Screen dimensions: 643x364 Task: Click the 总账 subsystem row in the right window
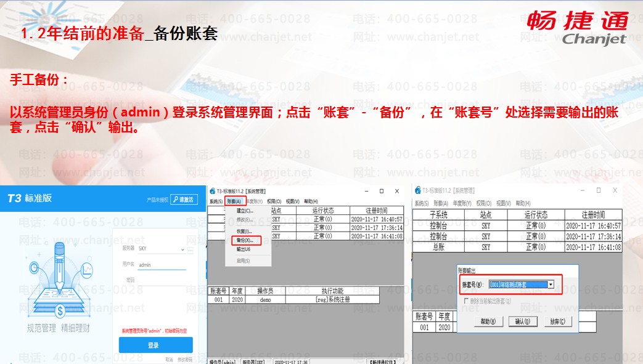coord(438,247)
